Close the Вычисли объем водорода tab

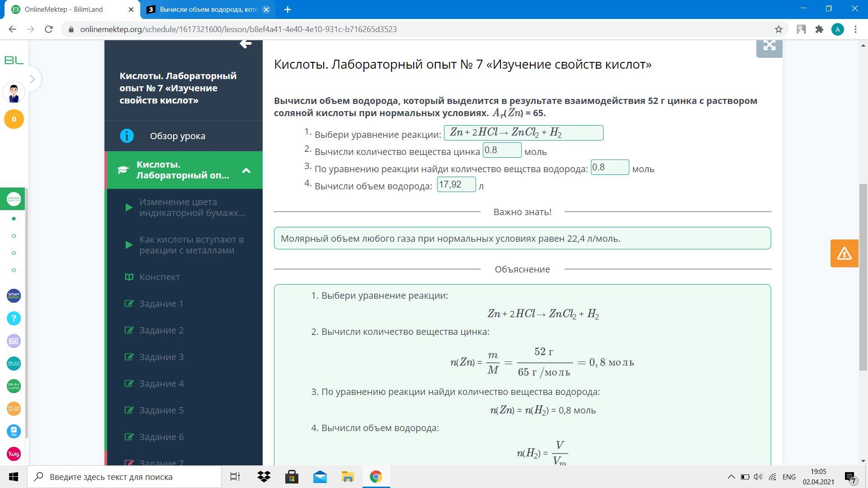[x=266, y=9]
